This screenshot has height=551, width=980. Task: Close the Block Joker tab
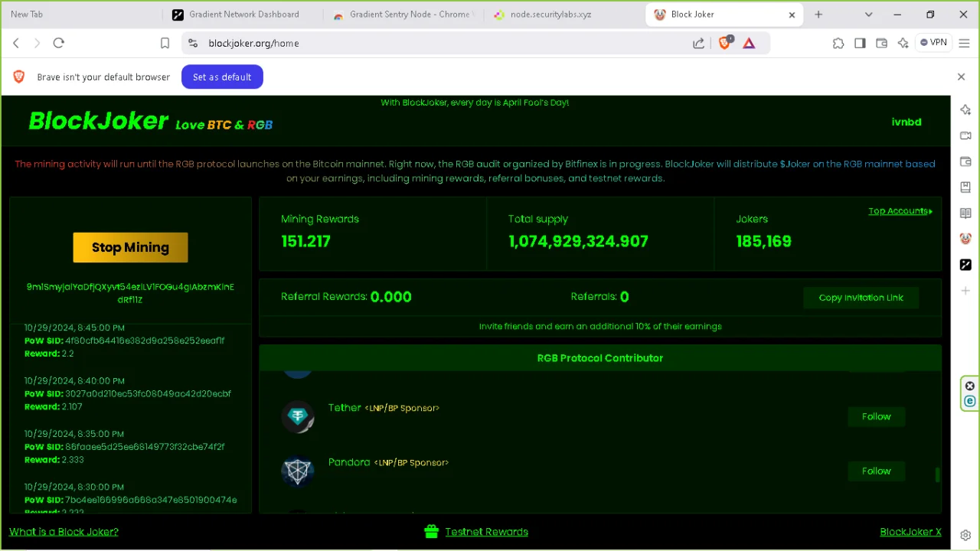pos(792,15)
